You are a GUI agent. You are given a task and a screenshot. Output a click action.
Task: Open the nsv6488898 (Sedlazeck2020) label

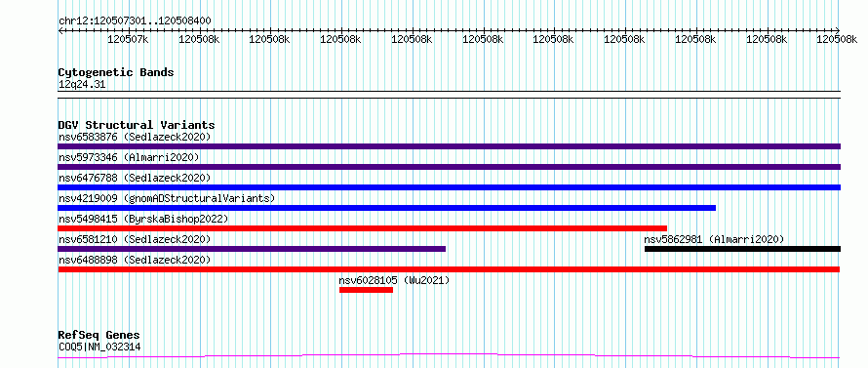click(x=135, y=260)
